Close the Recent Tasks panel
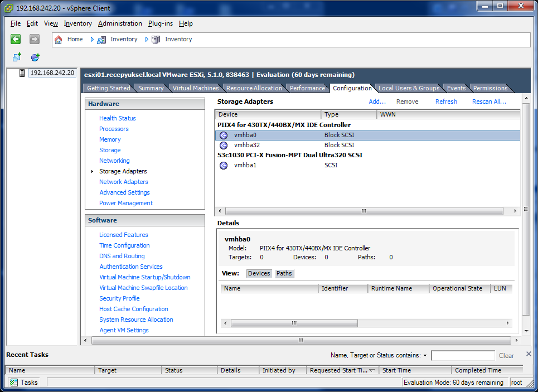 (529, 354)
